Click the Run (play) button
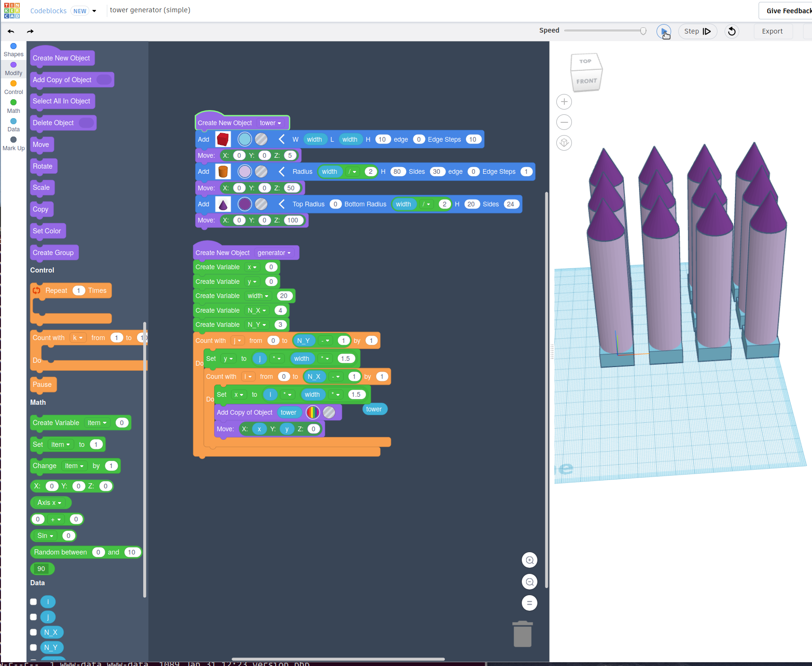812x666 pixels. click(663, 31)
